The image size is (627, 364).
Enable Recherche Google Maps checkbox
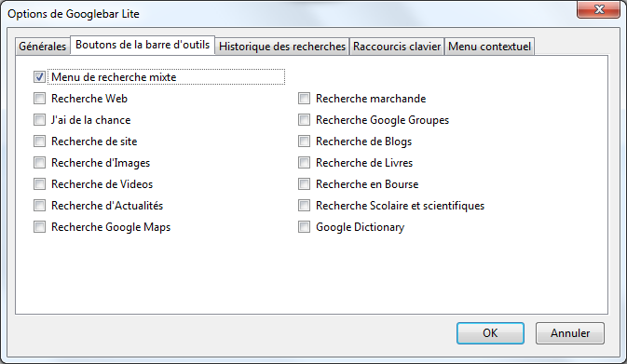[x=39, y=227]
